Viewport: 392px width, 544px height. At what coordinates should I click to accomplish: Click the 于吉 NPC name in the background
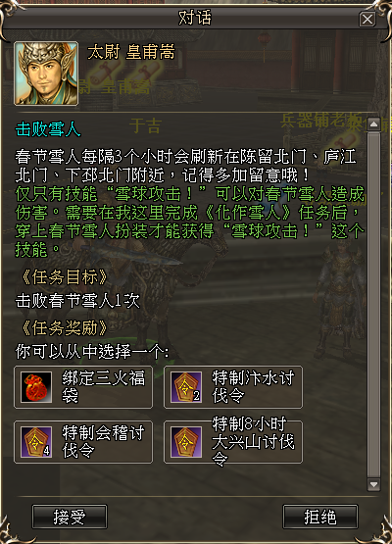click(145, 125)
